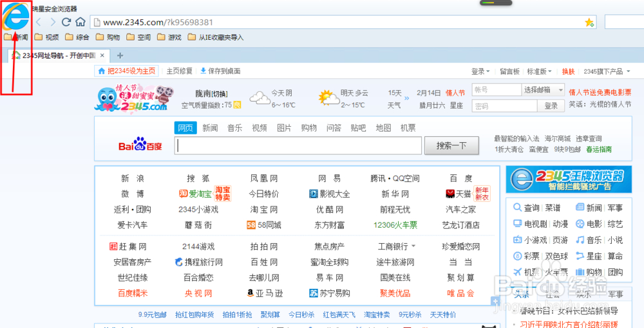The image size is (644, 328).
Task: Click the 查询 magnifier icon
Action: click(x=517, y=208)
